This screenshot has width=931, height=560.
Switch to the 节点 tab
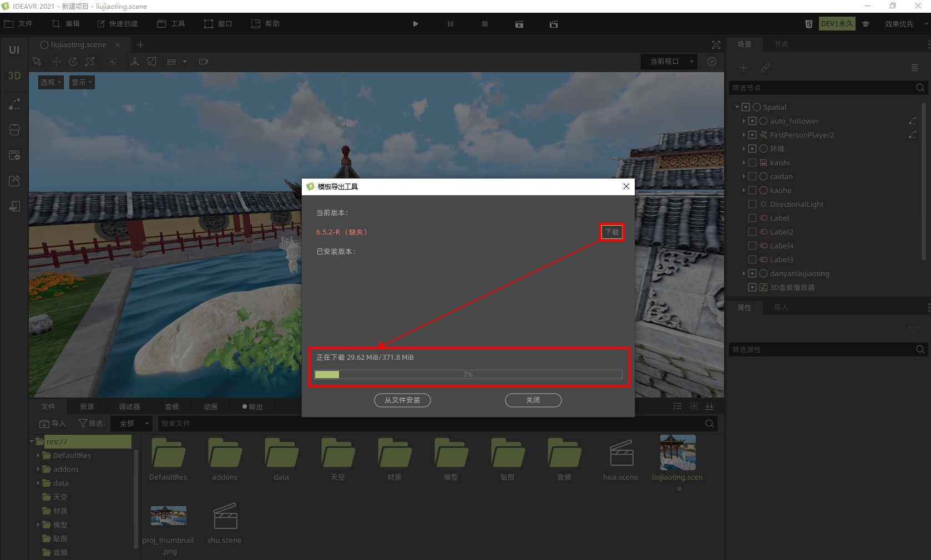pyautogui.click(x=781, y=44)
